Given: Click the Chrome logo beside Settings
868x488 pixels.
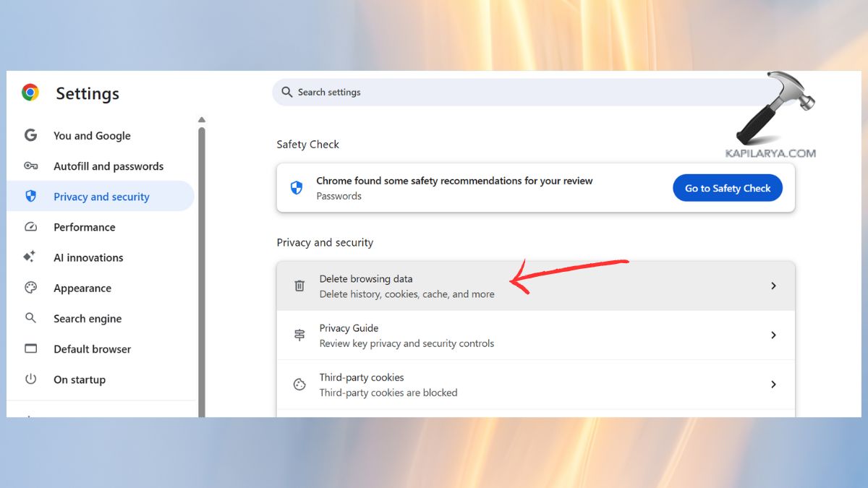Looking at the screenshot, I should (x=29, y=92).
